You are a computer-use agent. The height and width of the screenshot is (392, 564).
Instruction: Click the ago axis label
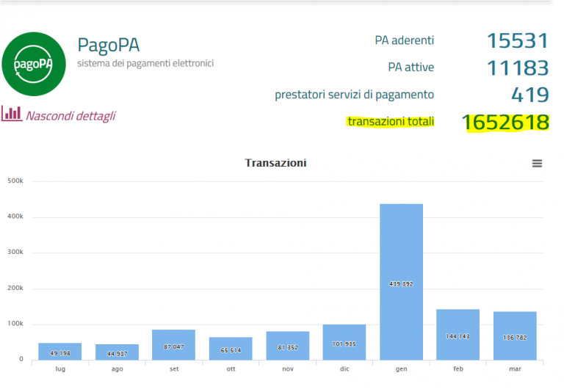(x=117, y=369)
